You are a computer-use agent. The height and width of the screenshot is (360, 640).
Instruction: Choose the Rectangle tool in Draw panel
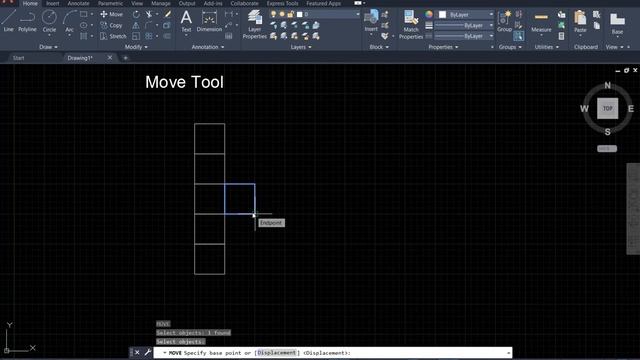pos(84,14)
